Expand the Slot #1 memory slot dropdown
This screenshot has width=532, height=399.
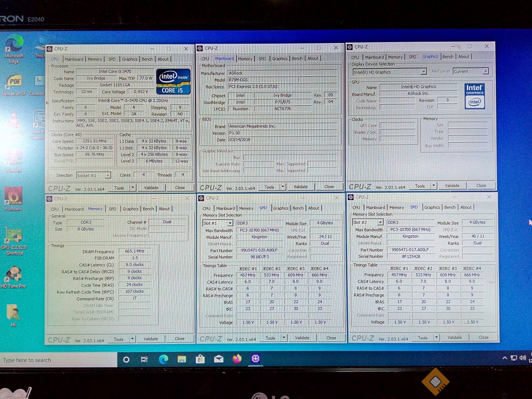point(230,223)
